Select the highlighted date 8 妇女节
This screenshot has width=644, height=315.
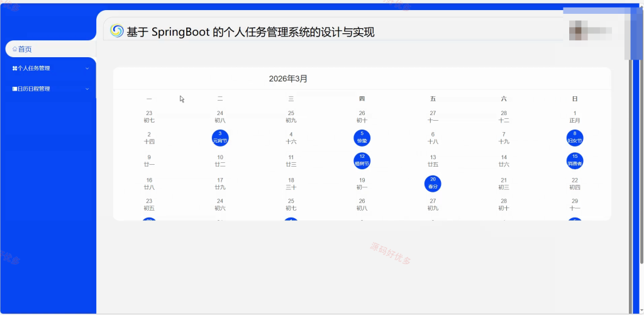(x=575, y=137)
